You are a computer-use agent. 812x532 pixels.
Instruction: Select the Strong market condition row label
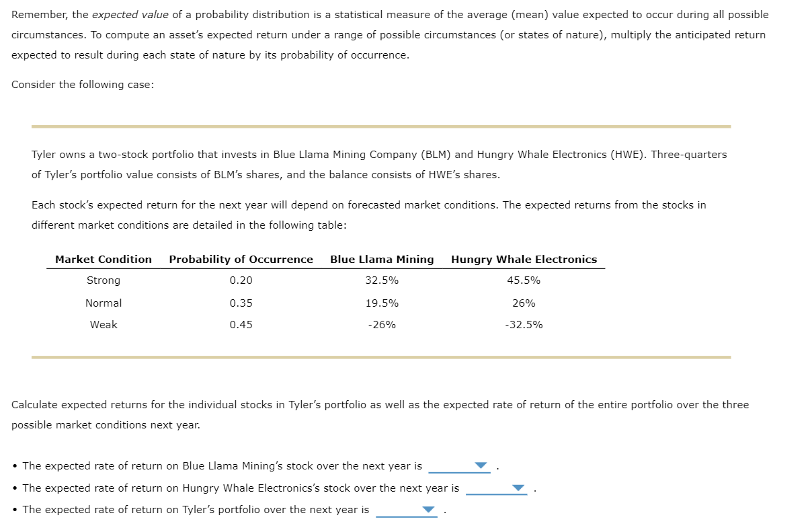[x=102, y=280]
